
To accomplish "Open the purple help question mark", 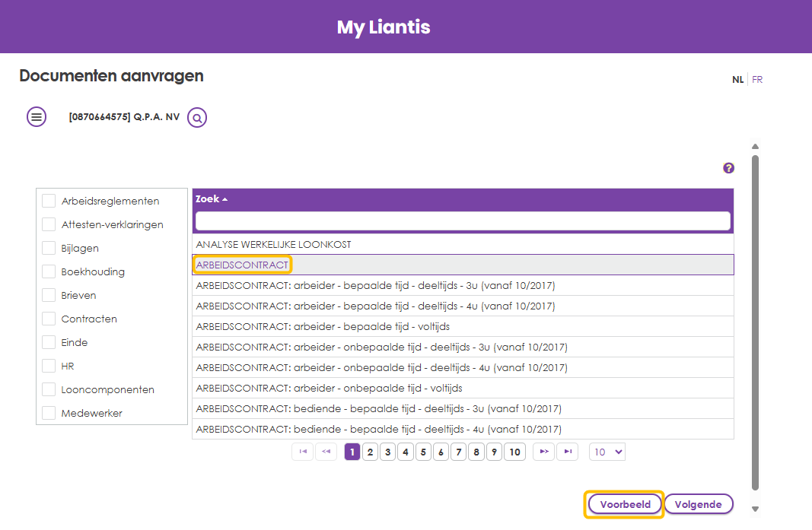I will [x=728, y=168].
